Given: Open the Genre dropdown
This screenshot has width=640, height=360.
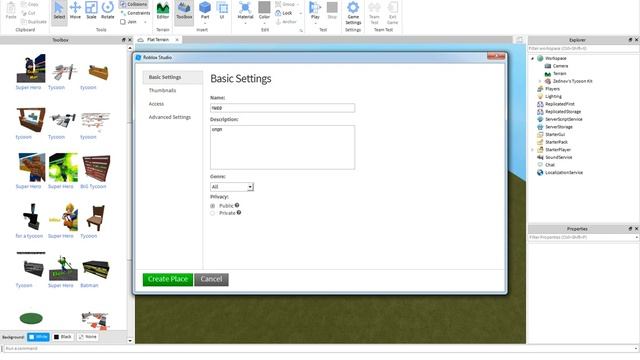Looking at the screenshot, I should click(x=232, y=187).
